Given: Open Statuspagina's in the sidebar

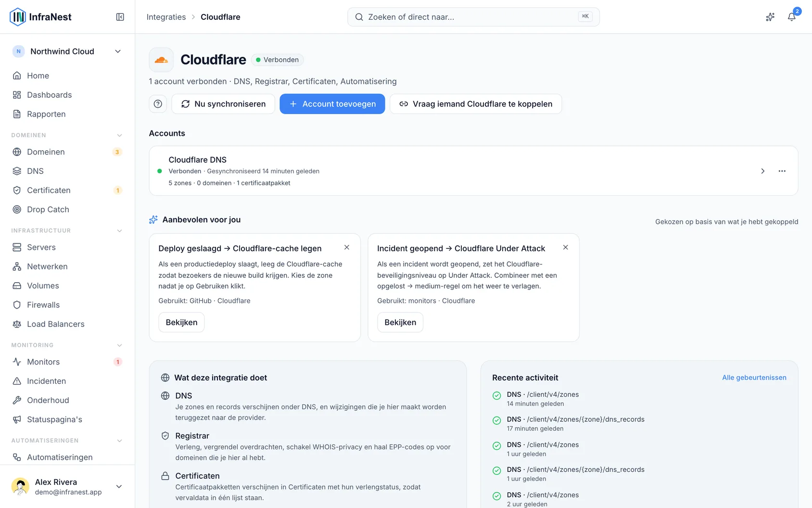Looking at the screenshot, I should 67,419.
